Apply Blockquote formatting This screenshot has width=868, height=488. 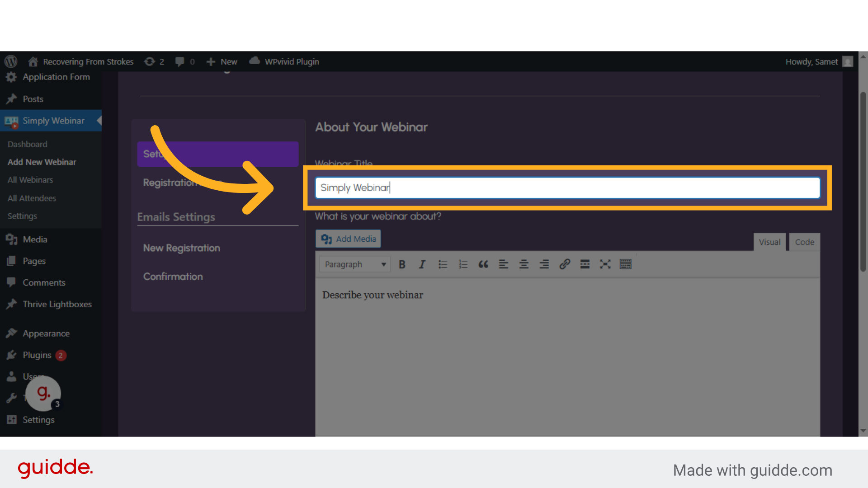pyautogui.click(x=483, y=264)
